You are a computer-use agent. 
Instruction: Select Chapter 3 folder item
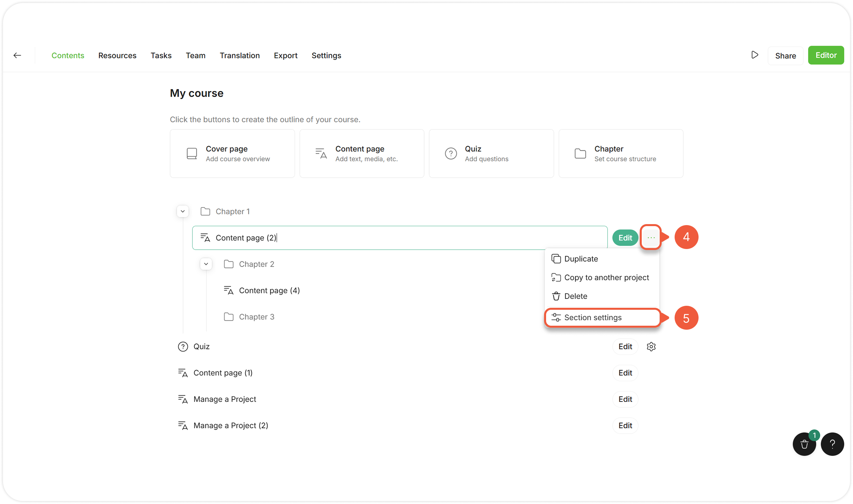[x=256, y=317]
